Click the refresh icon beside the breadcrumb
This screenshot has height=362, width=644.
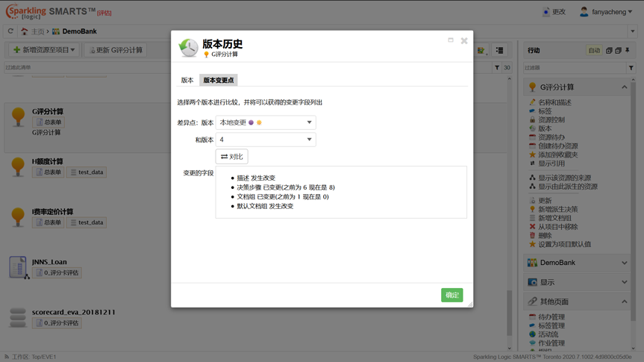tap(10, 31)
